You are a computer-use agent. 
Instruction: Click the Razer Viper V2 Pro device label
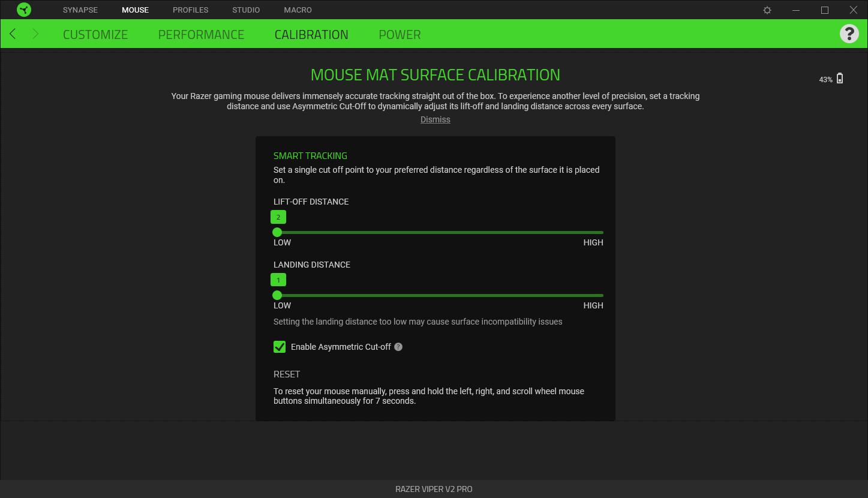[434, 489]
